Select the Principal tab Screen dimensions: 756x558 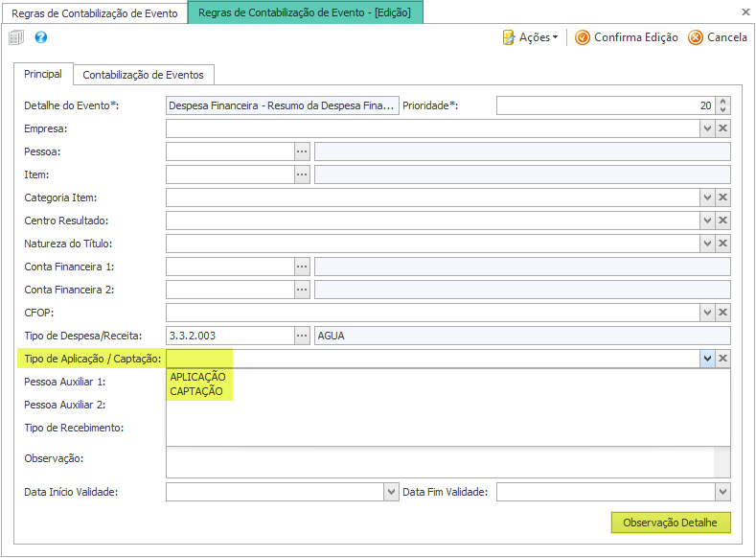[x=43, y=74]
